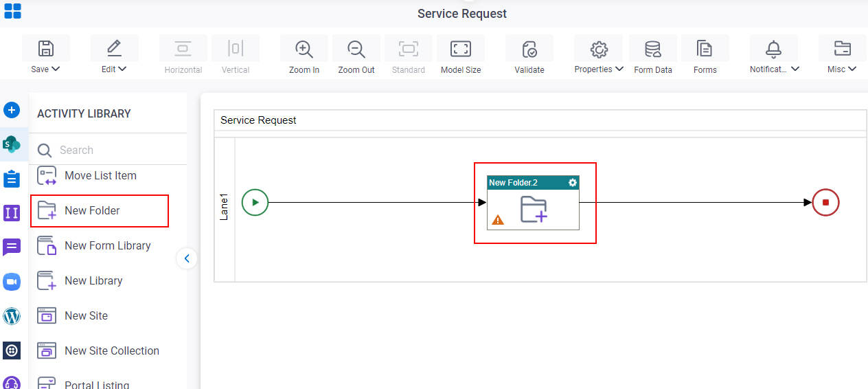868x389 pixels.
Task: Click the Service Request pool title
Action: pos(258,120)
